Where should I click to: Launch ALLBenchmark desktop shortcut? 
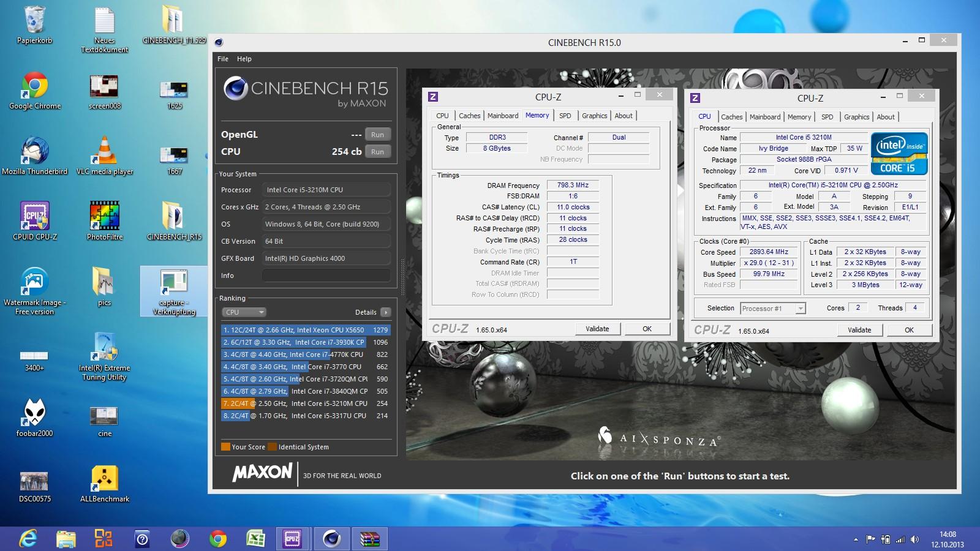pyautogui.click(x=105, y=484)
